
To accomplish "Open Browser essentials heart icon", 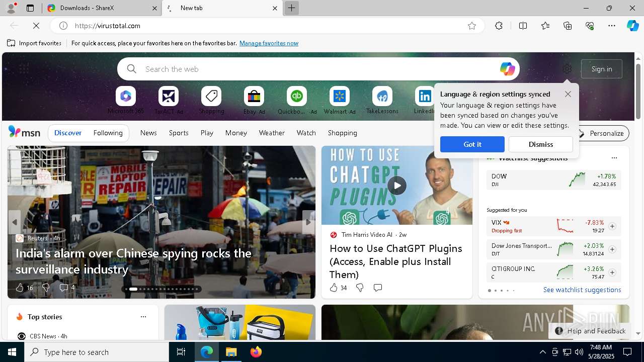I will [590, 26].
